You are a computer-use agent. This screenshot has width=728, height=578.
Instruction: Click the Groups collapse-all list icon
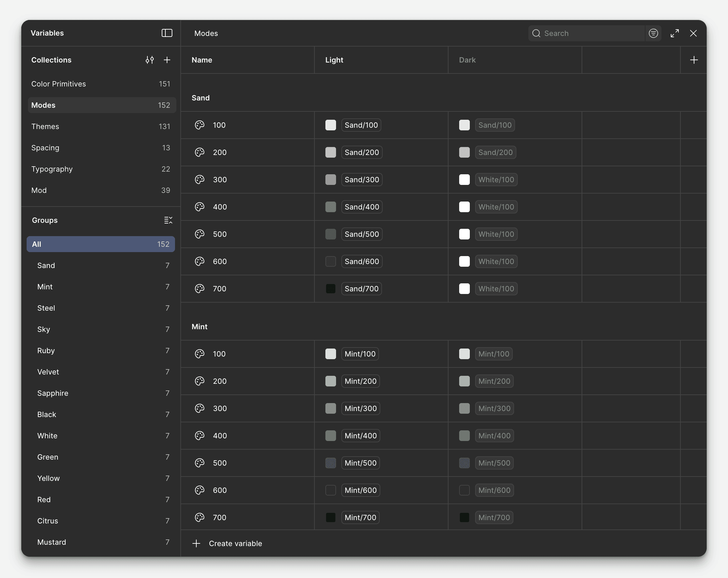click(x=168, y=220)
